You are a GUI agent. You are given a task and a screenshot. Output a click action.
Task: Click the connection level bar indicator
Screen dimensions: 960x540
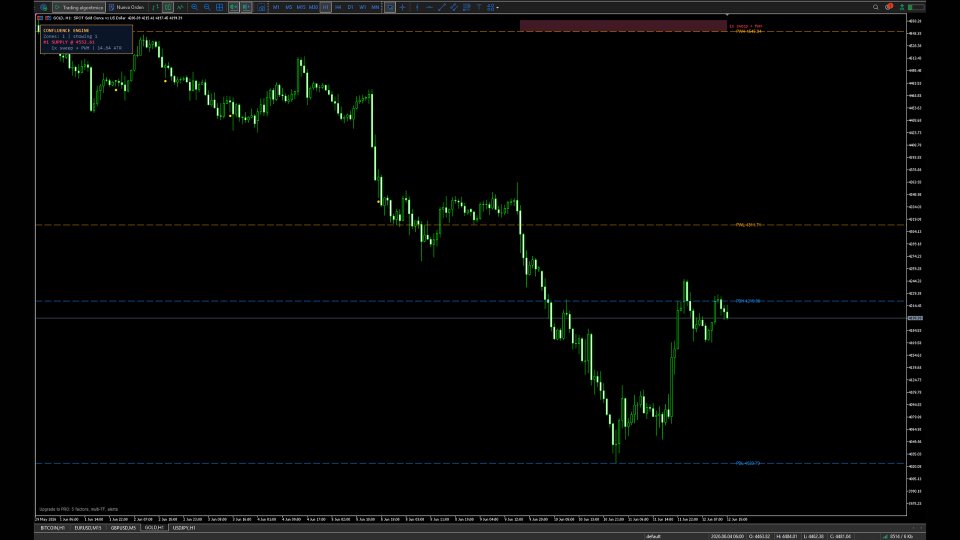coord(916,7)
